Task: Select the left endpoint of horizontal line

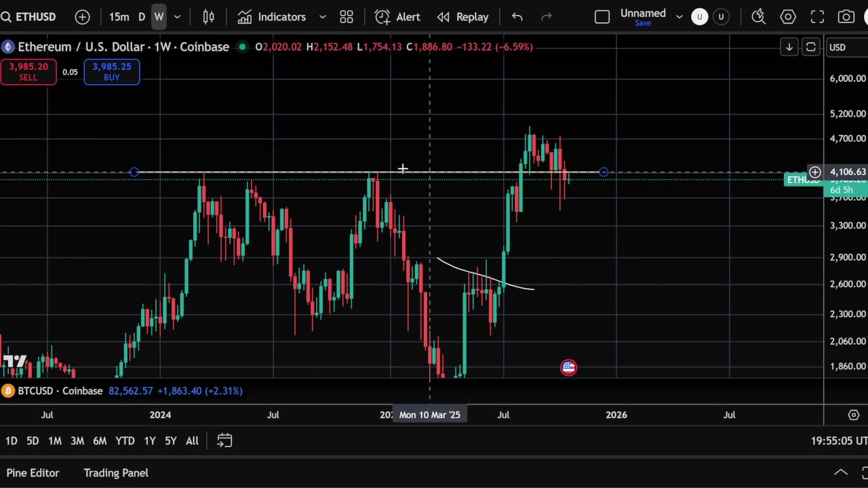Action: 134,172
